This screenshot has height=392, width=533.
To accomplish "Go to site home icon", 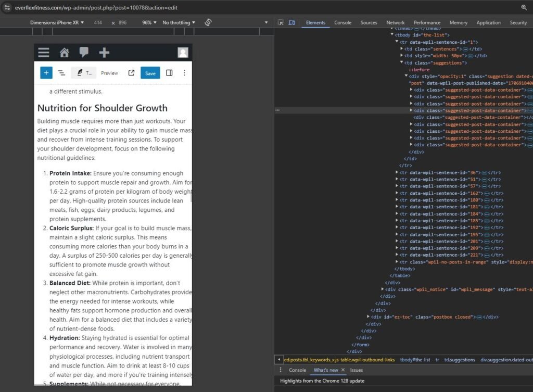I will pyautogui.click(x=64, y=53).
